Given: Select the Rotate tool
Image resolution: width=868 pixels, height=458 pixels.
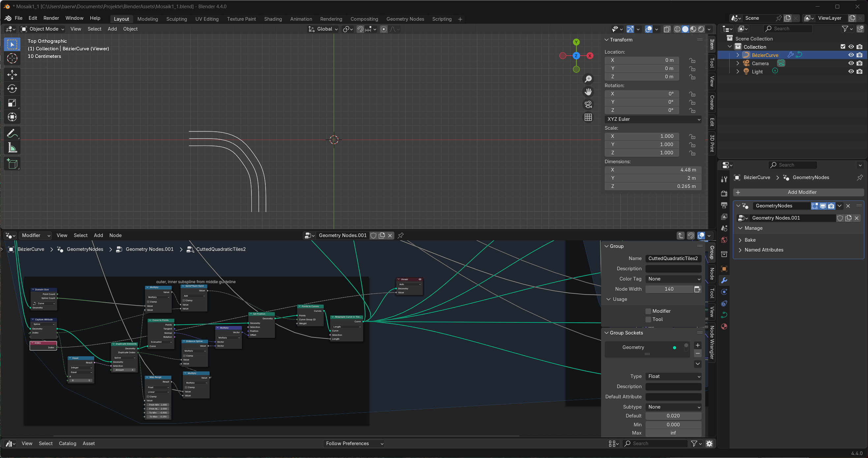Looking at the screenshot, I should pos(12,89).
